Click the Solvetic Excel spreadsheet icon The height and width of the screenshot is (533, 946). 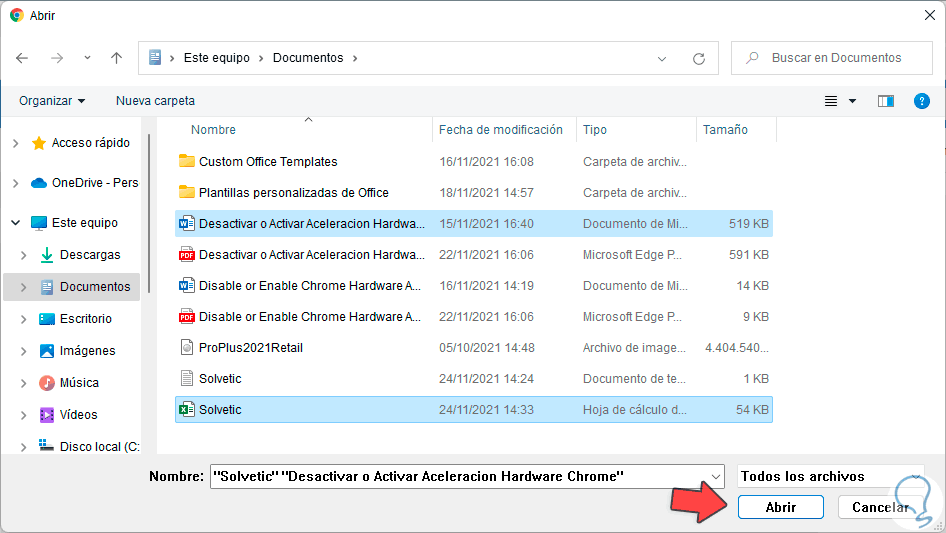tap(186, 409)
